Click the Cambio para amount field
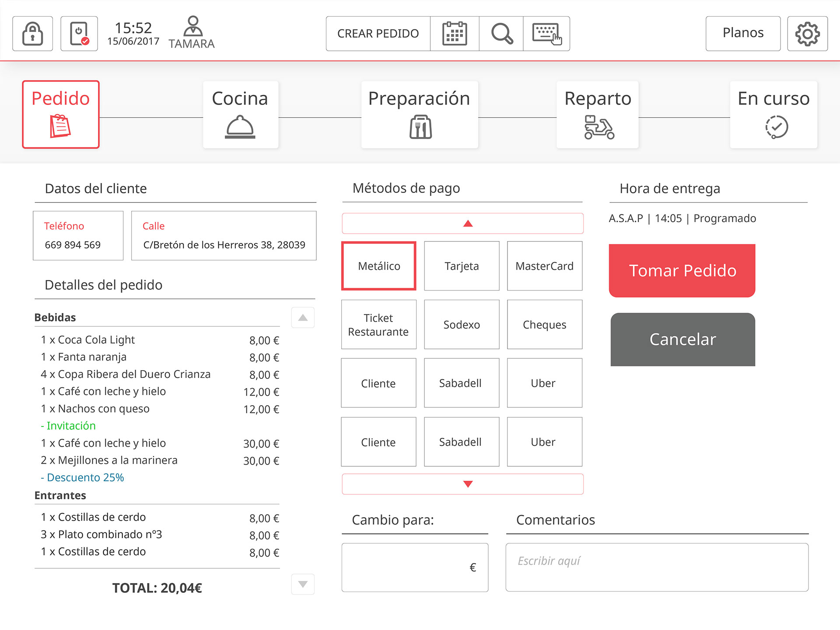Viewport: 840px width, 630px height. [414, 567]
